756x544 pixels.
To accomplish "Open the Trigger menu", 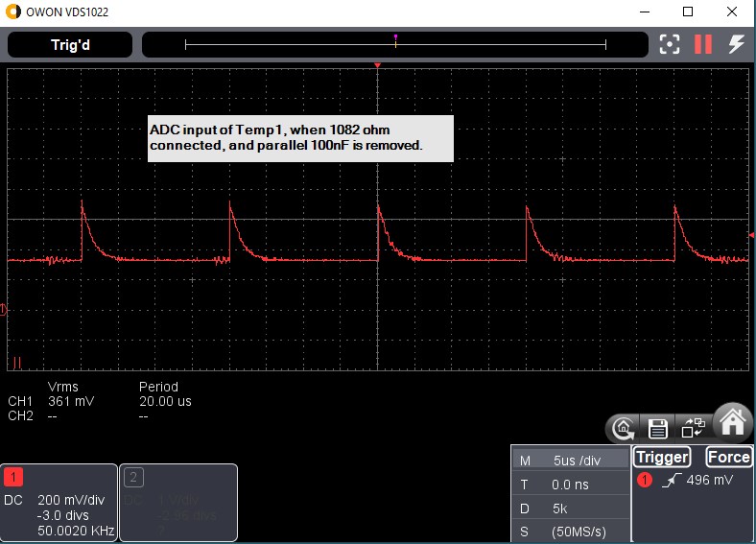I will coord(662,458).
